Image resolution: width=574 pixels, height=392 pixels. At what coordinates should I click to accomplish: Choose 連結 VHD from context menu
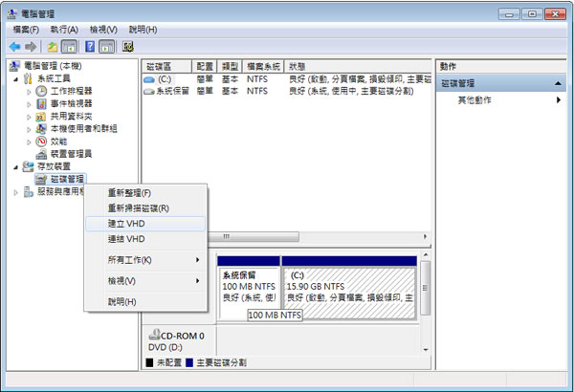[x=126, y=238]
